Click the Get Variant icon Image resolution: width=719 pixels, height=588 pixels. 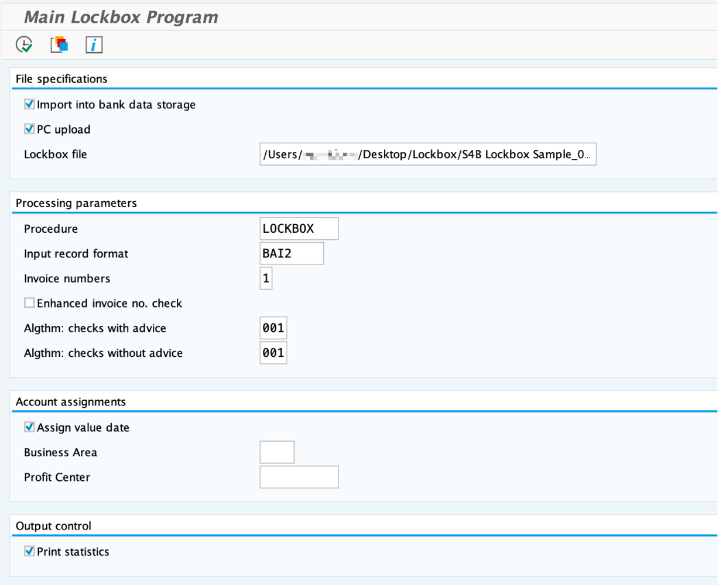[59, 44]
